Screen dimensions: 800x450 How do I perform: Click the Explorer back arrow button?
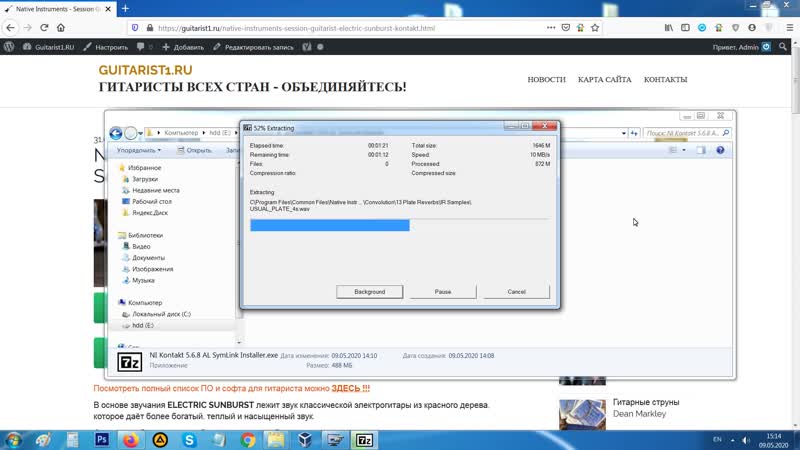(x=116, y=133)
